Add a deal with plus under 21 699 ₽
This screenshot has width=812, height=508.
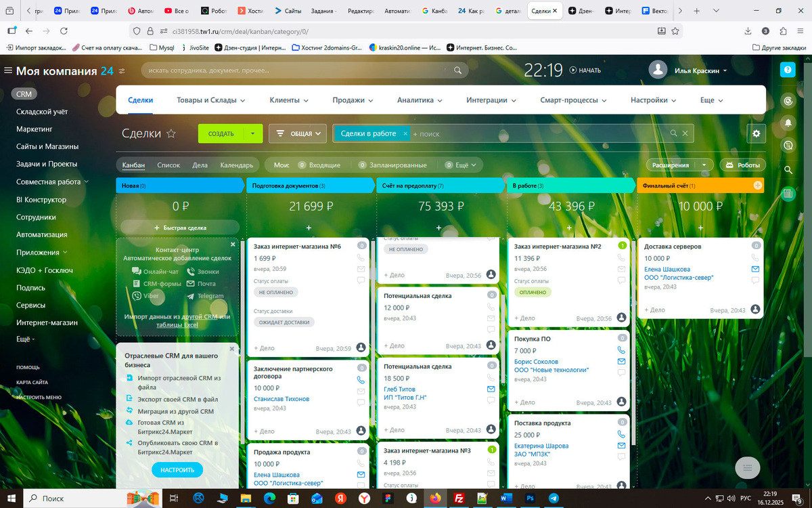click(x=309, y=228)
